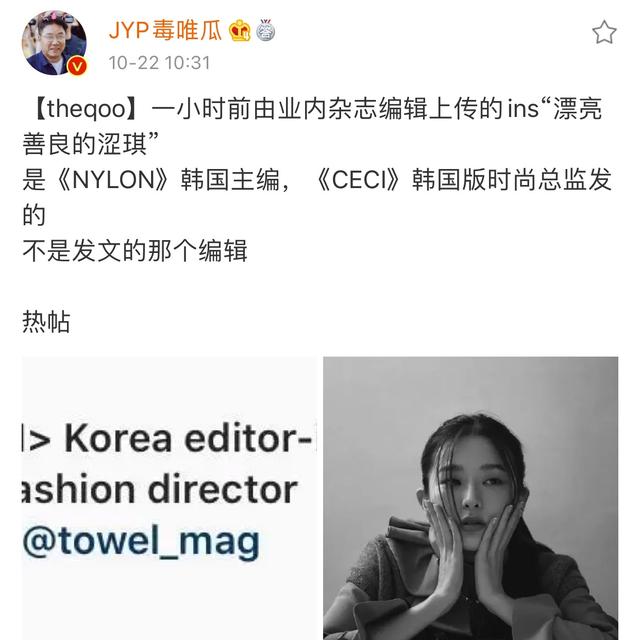The image size is (640, 640).
Task: Tap the silver medal badge icon
Action: tap(266, 31)
